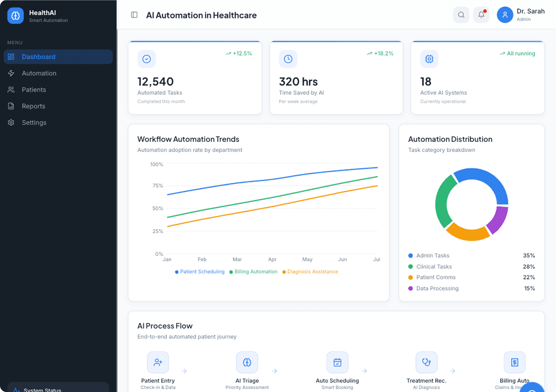Image resolution: width=556 pixels, height=392 pixels.
Task: Open the Dr. Sarah profile dropdown
Action: 522,15
